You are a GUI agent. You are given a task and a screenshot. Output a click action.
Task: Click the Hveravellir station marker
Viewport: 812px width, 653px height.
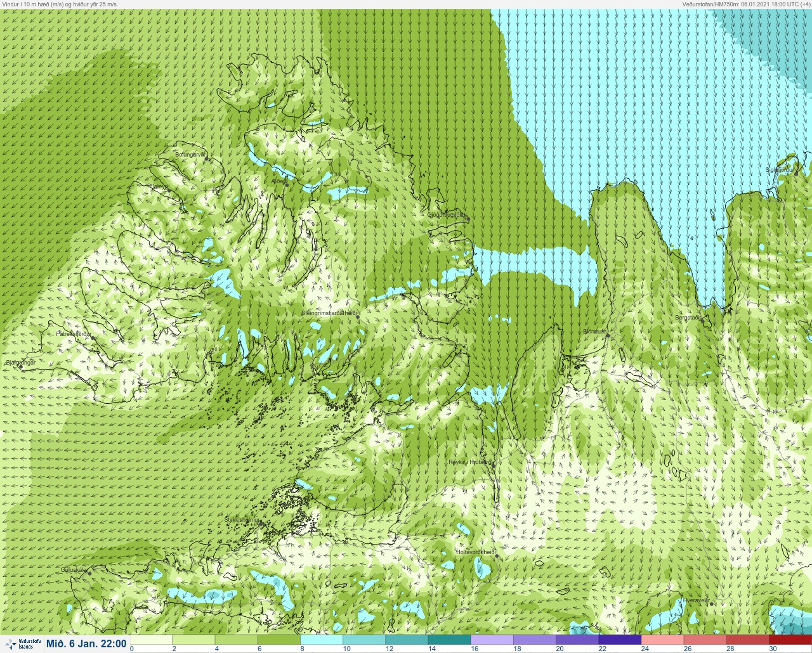point(711,604)
